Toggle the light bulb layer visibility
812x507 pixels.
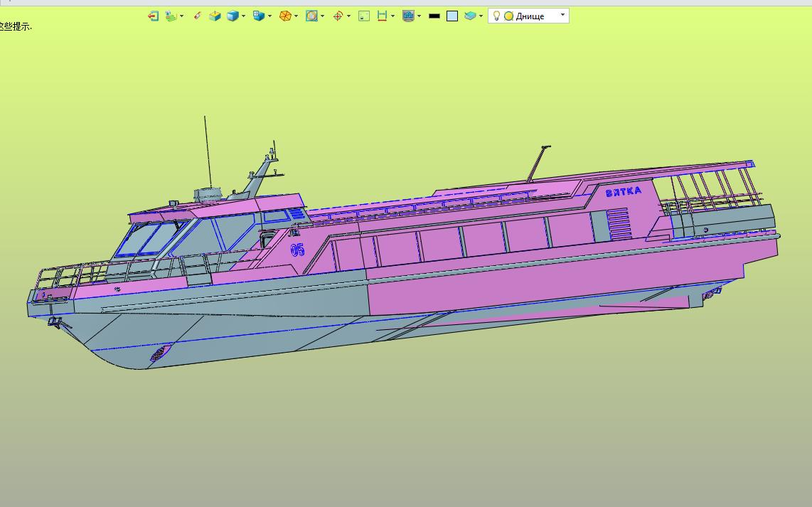click(496, 16)
